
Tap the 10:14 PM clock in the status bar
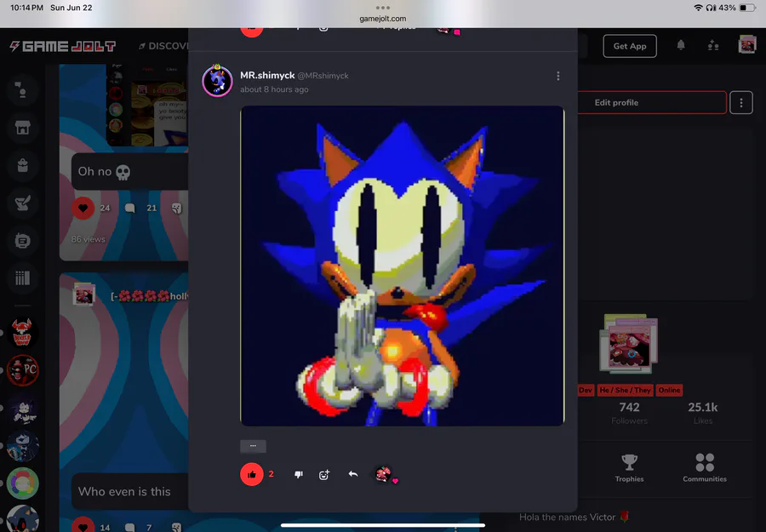[27, 8]
